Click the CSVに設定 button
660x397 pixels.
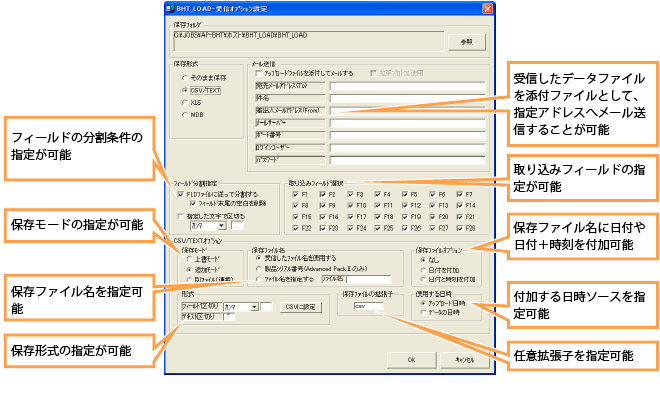301,307
